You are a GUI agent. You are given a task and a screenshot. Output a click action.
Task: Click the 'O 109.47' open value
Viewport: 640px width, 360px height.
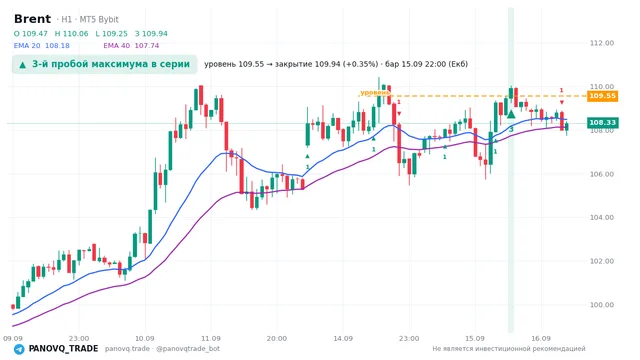click(x=31, y=34)
